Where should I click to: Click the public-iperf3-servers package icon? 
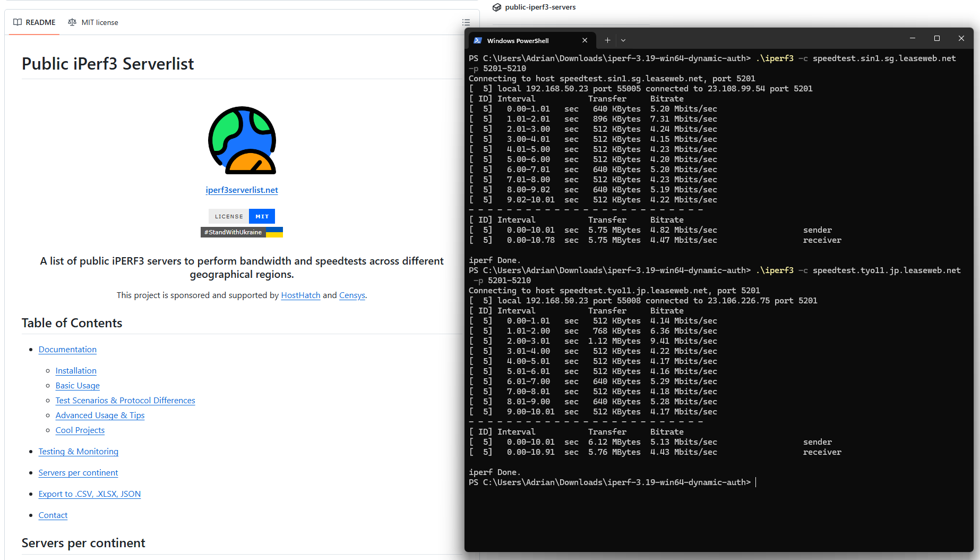coord(497,7)
